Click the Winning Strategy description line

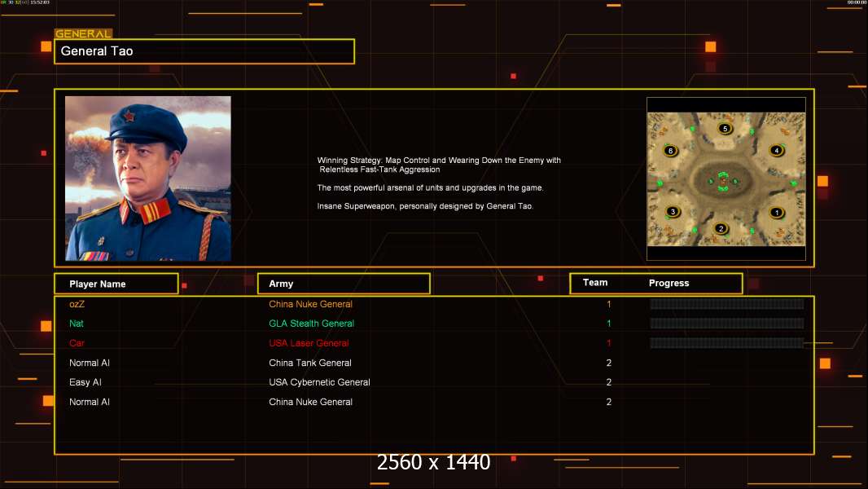pos(439,165)
